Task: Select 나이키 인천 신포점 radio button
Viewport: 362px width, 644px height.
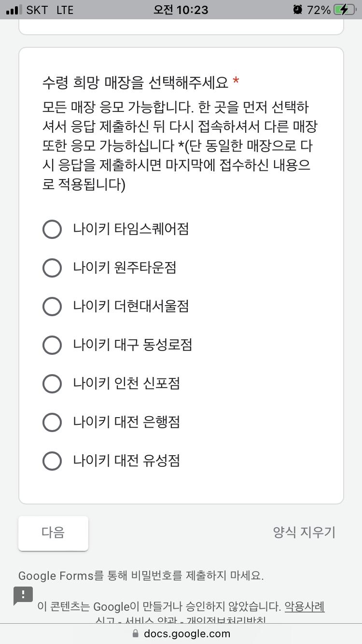Action: point(52,383)
